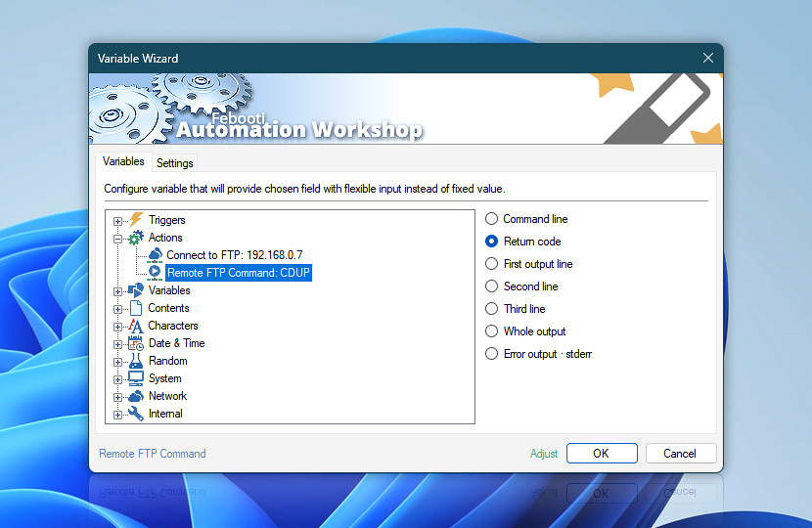The image size is (812, 528).
Task: Click the Contents document icon
Action: click(136, 308)
